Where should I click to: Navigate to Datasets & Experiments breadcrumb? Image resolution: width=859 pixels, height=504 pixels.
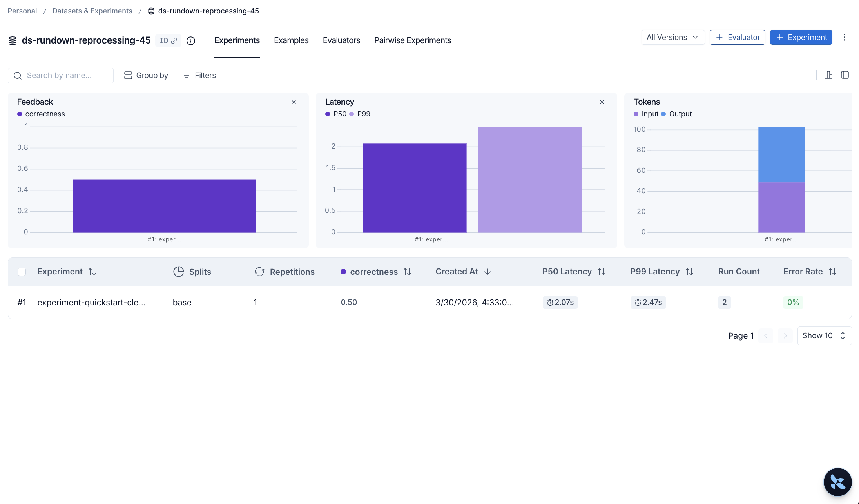pyautogui.click(x=92, y=11)
